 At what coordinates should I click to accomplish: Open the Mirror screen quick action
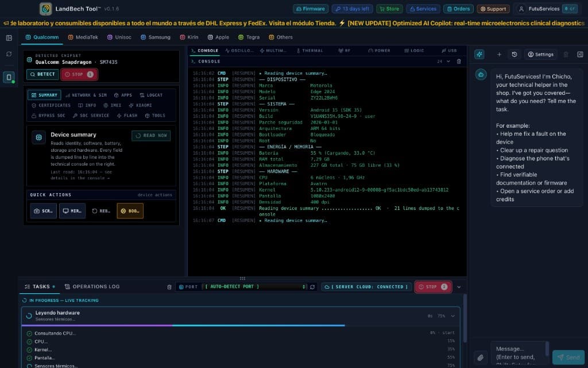click(x=72, y=211)
